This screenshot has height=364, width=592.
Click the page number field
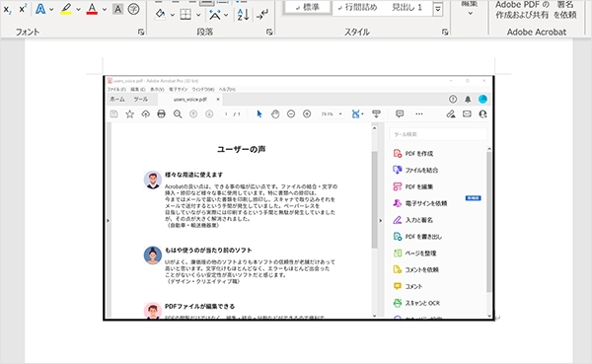click(226, 113)
